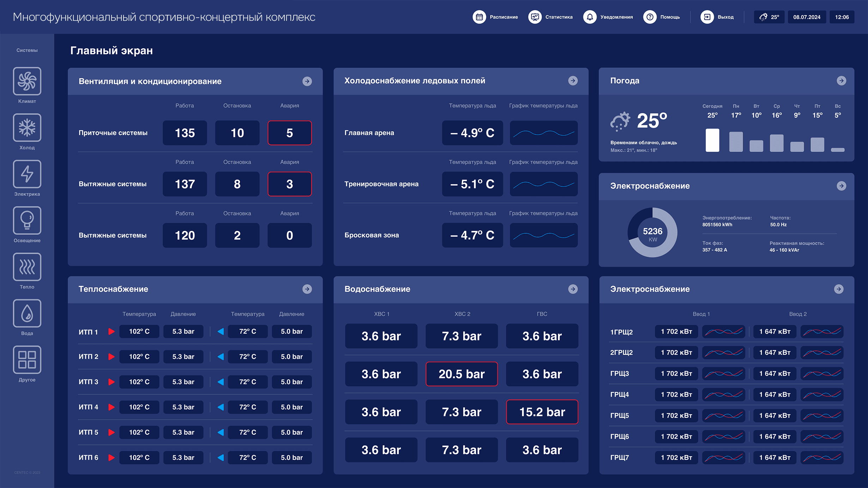Go to Статистика in top bar

coord(535,17)
